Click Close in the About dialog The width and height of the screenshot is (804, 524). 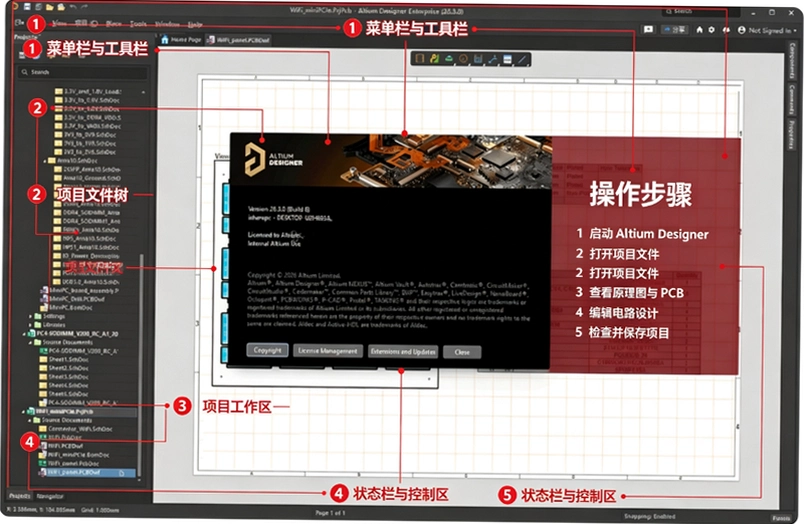click(461, 352)
